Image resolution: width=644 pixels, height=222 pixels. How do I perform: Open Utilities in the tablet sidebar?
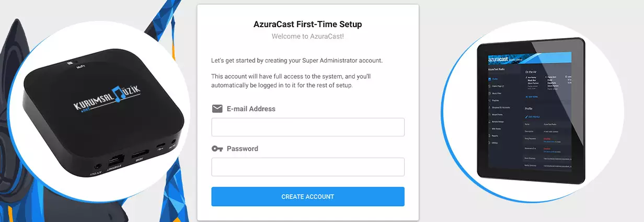(496, 142)
